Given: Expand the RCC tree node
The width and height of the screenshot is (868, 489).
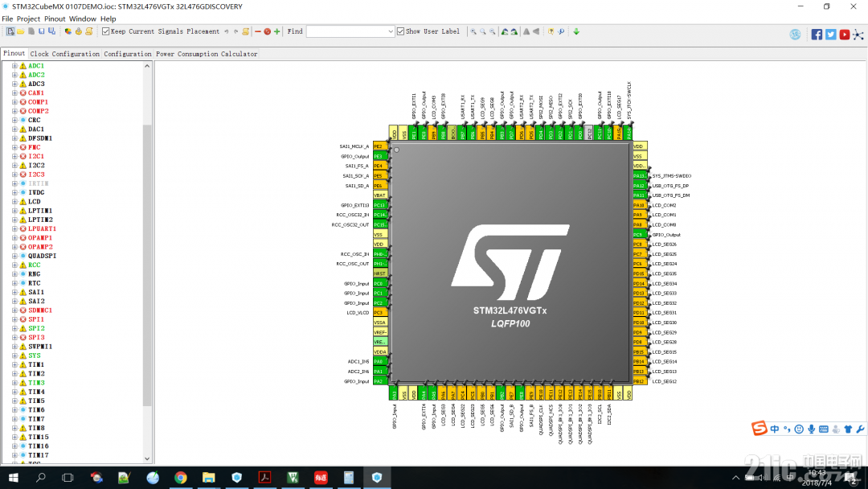Looking at the screenshot, I should 14,265.
